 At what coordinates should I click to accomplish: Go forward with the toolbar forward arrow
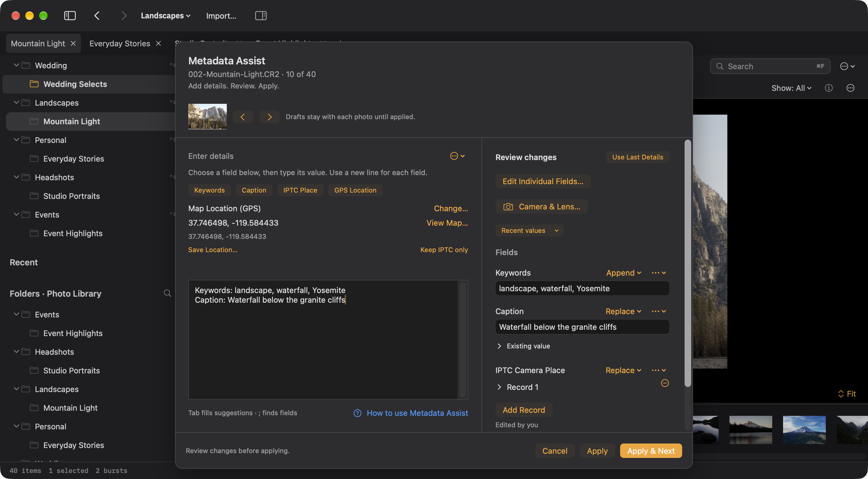coord(124,15)
